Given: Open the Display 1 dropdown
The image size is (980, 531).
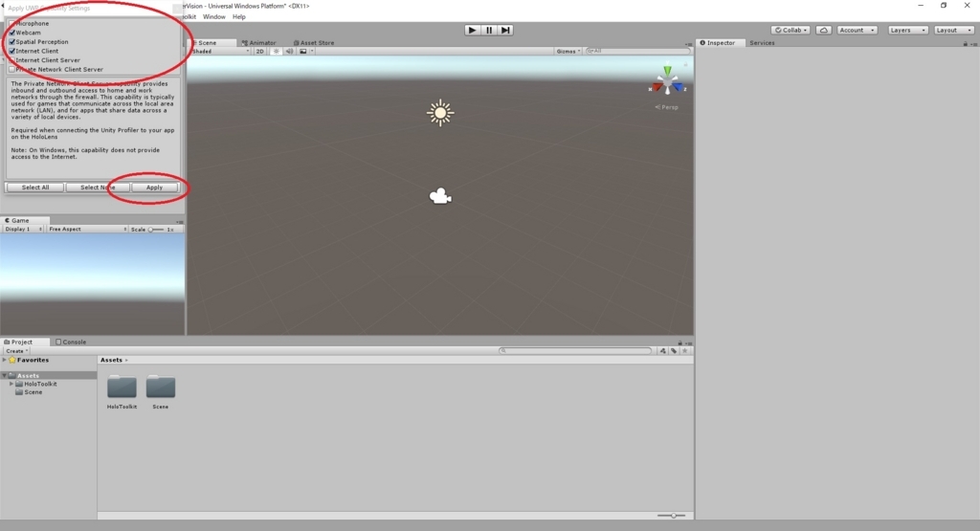Looking at the screenshot, I should tap(23, 230).
